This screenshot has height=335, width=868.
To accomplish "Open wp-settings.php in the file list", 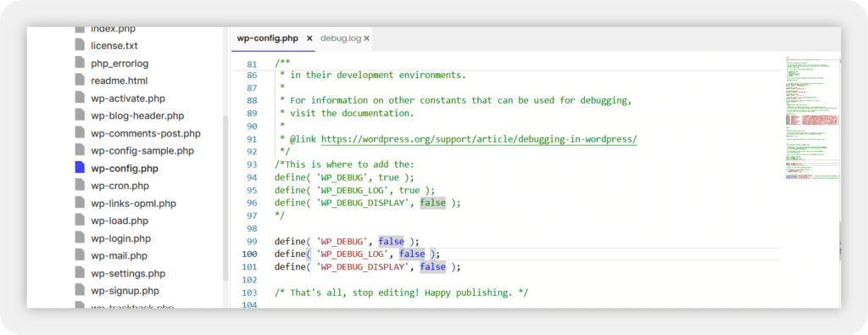I will [128, 274].
